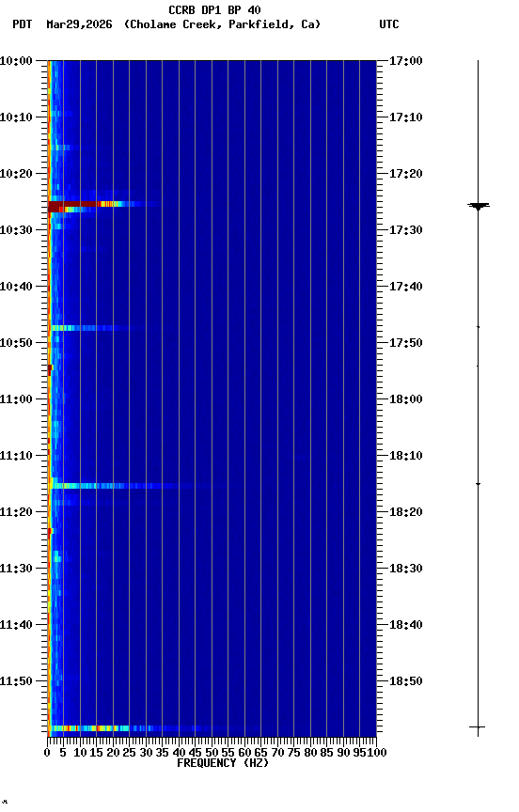Click the "18:50" UTC time label

pos(406,682)
